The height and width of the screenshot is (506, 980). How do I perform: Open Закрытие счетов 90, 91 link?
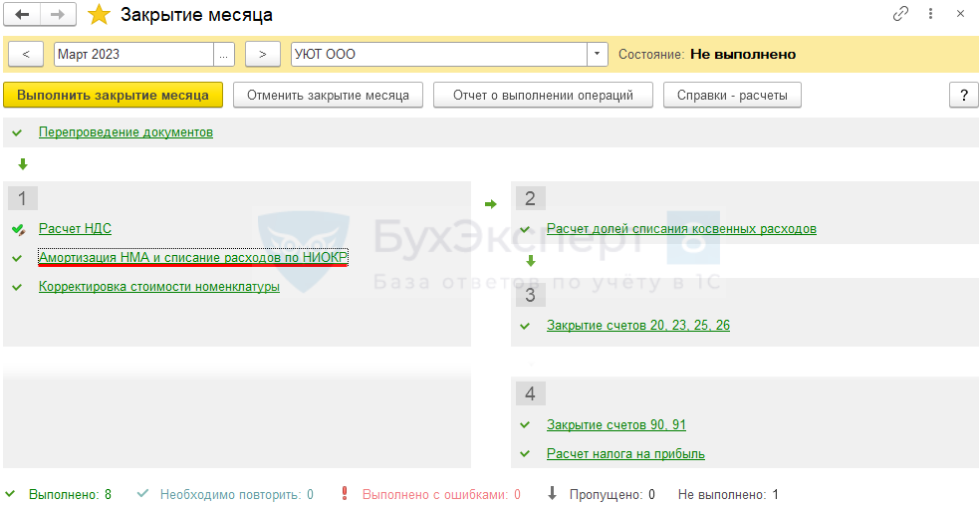pyautogui.click(x=615, y=424)
